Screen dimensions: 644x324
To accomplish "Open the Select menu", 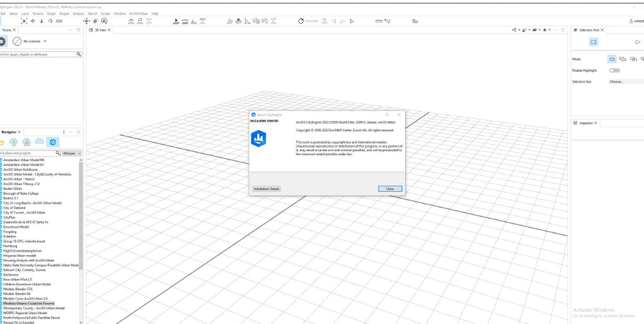I will [13, 13].
